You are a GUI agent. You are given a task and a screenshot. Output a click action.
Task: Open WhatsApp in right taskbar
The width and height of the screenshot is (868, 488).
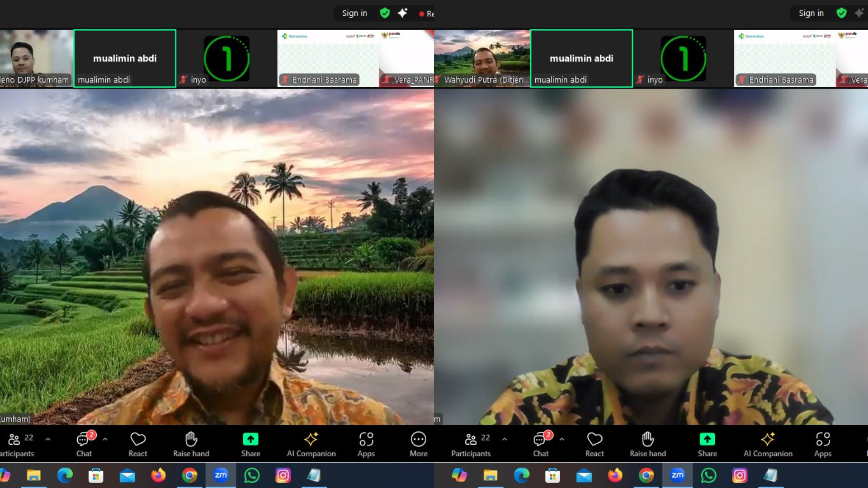pyautogui.click(x=708, y=475)
